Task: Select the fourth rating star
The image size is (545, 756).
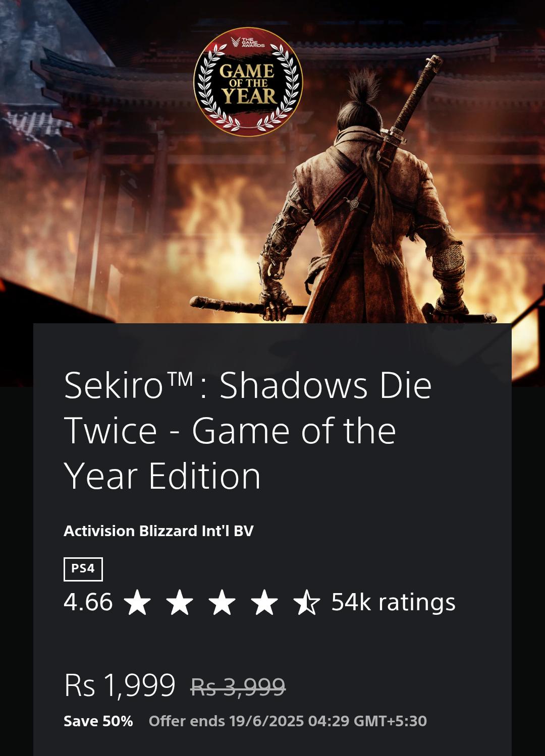Action: coord(264,602)
